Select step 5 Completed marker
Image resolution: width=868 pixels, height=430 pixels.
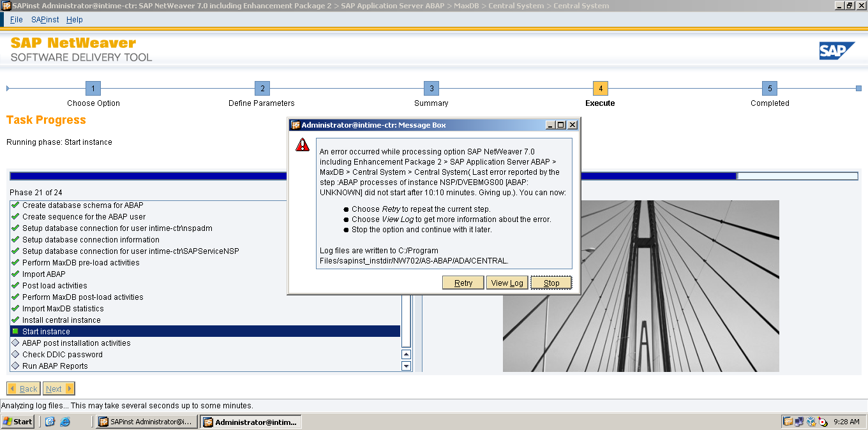[x=770, y=88]
